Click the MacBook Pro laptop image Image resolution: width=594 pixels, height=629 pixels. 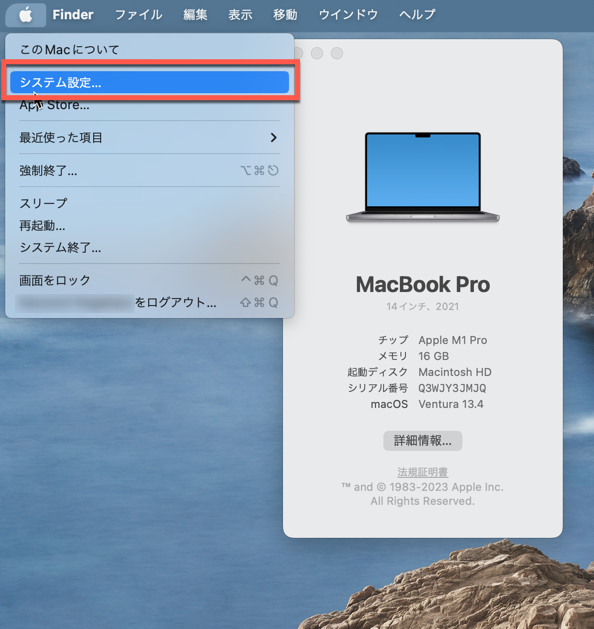click(423, 177)
